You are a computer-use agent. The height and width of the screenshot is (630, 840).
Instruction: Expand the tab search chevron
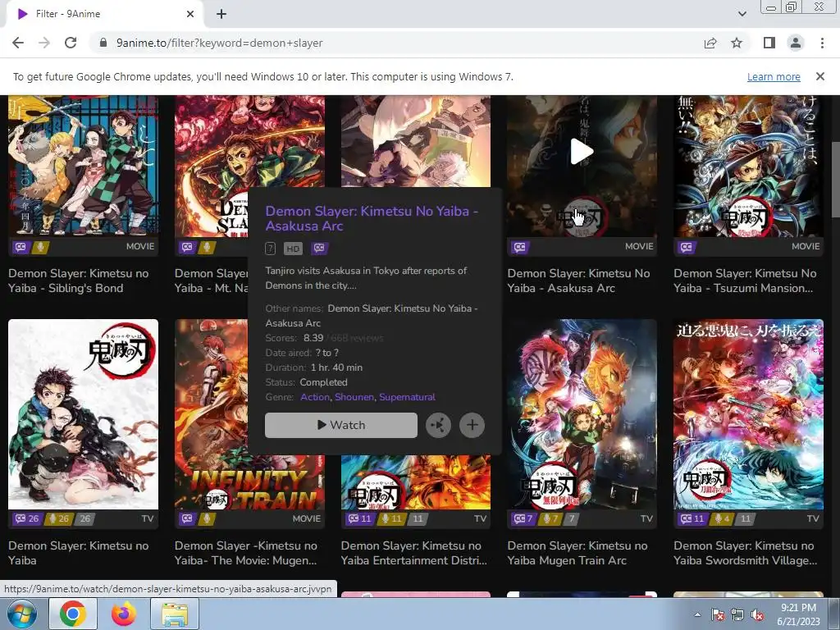[x=742, y=14]
